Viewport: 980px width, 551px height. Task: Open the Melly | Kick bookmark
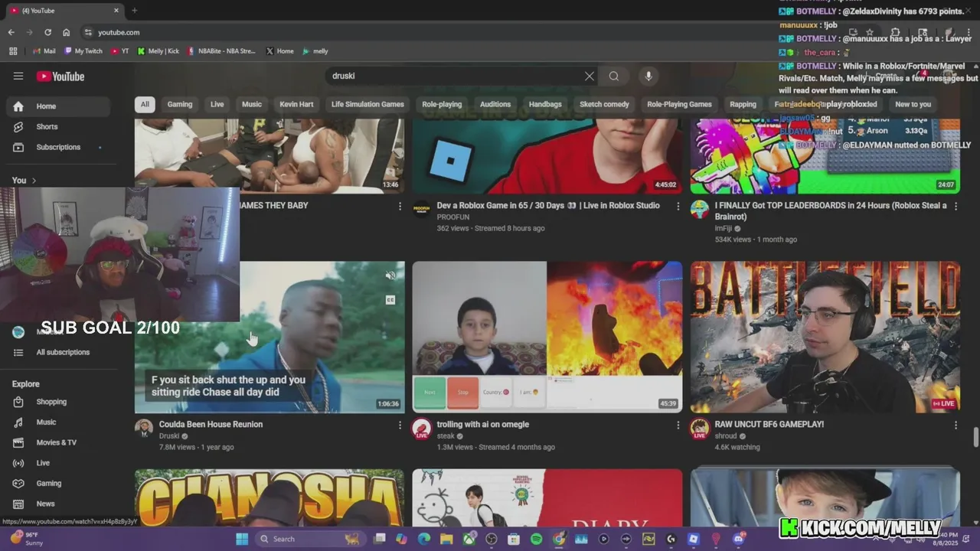[x=158, y=51]
